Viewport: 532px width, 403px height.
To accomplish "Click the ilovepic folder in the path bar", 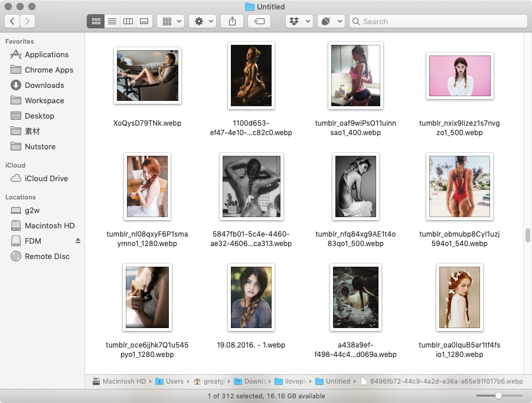I will click(291, 381).
